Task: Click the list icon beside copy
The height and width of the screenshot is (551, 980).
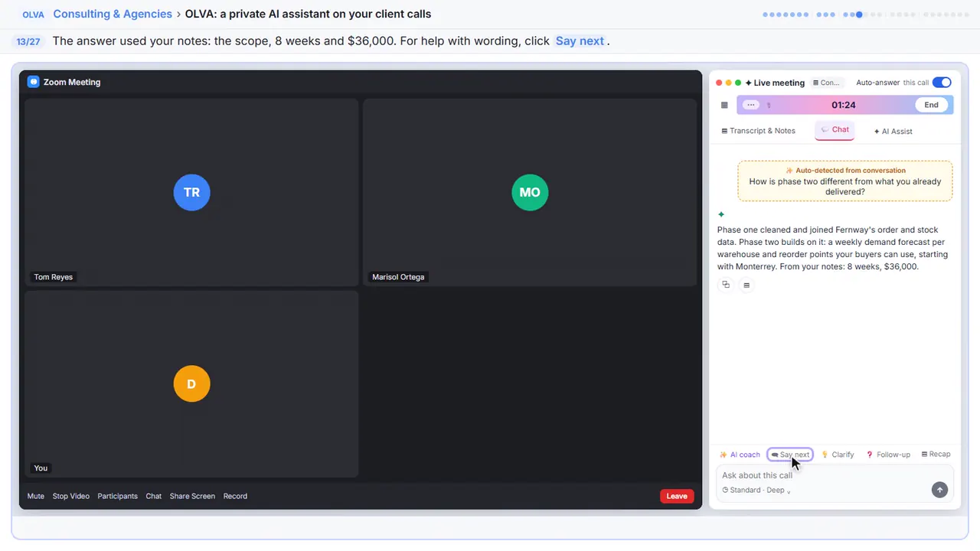Action: [746, 285]
